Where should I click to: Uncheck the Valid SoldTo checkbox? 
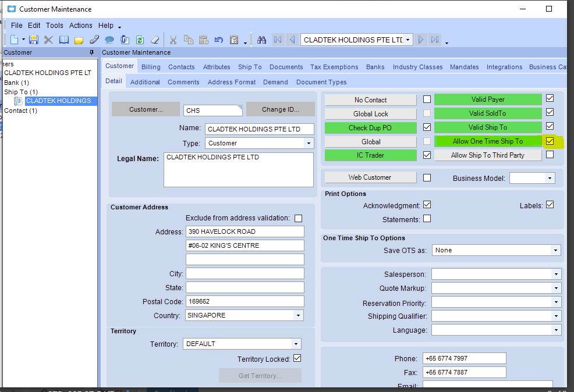(550, 112)
